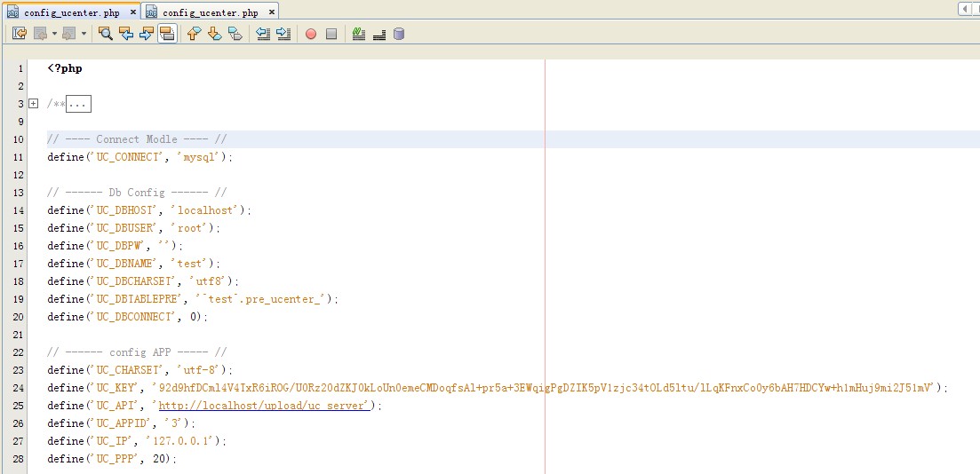
Task: Switch to second config_ucenter.php tab
Action: pos(210,12)
